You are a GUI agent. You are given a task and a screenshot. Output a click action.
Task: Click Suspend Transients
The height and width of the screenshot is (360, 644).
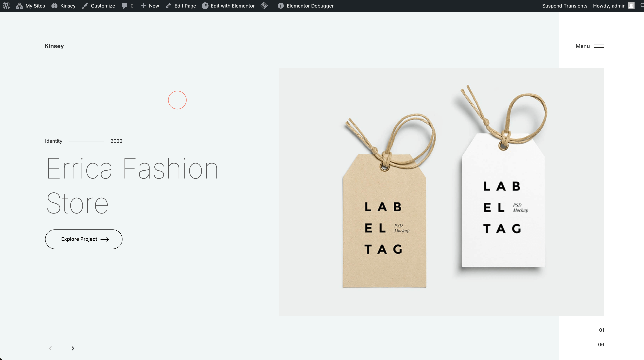coord(565,5)
